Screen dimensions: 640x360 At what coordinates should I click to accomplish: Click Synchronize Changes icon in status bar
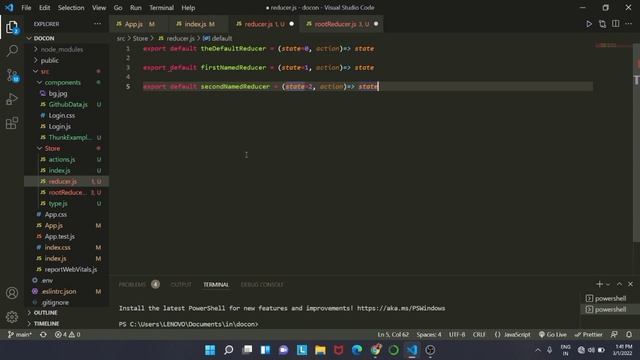point(43,334)
